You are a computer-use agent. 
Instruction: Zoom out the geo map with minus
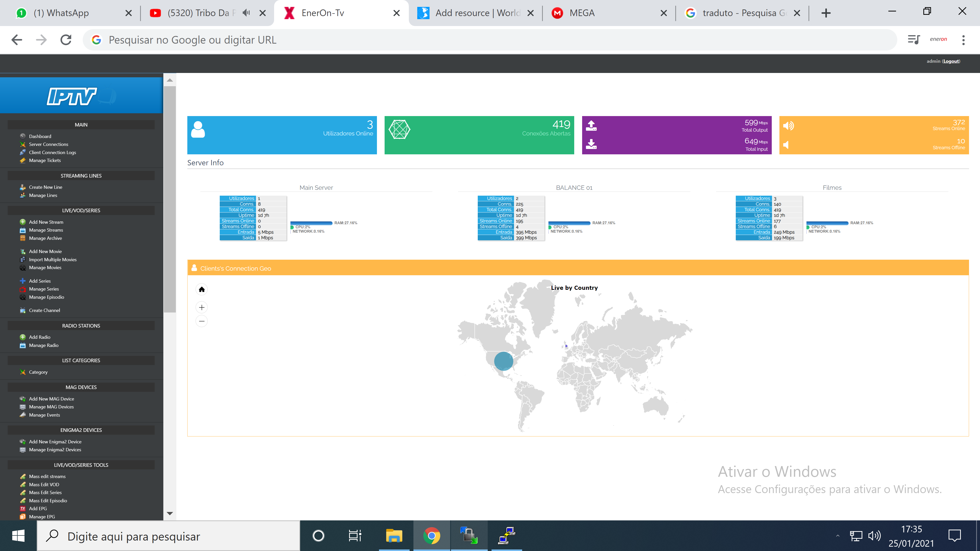click(202, 321)
